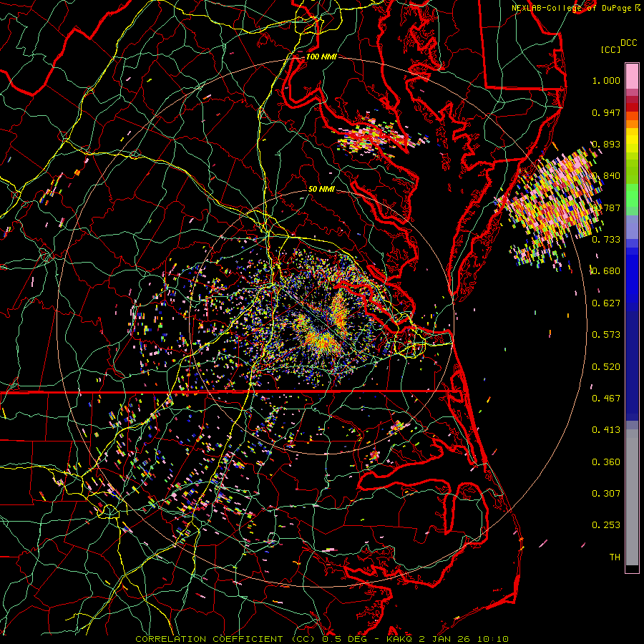Click the 0.573 legend value
This screenshot has width=644, height=644.
[606, 335]
